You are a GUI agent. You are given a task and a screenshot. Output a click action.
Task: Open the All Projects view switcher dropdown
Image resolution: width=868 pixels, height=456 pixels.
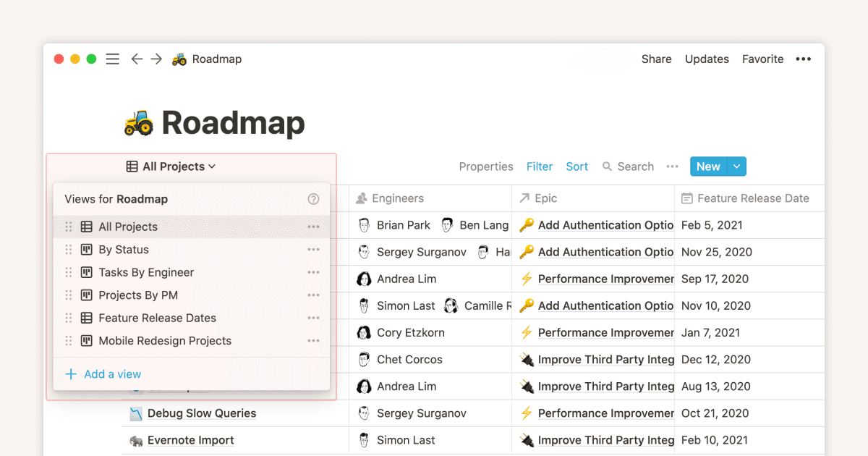pos(171,166)
